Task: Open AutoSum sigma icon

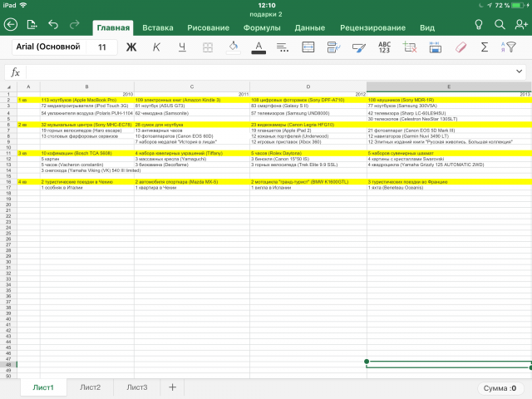Action: (x=485, y=47)
